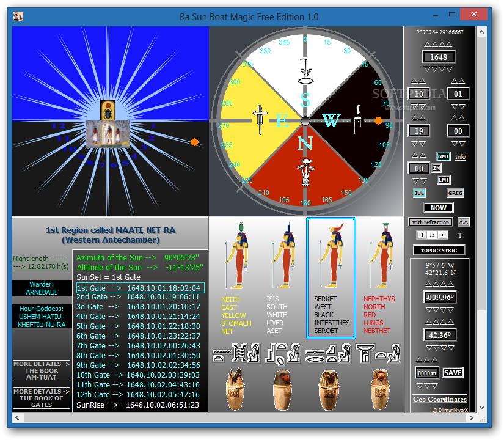Select the 1st Gate row 1648.10.01.18:02:04
Image resolution: width=504 pixels, height=440 pixels.
click(140, 288)
